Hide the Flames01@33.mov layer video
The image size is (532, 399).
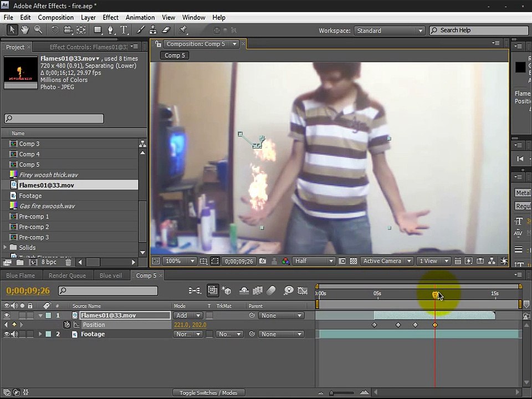point(7,315)
